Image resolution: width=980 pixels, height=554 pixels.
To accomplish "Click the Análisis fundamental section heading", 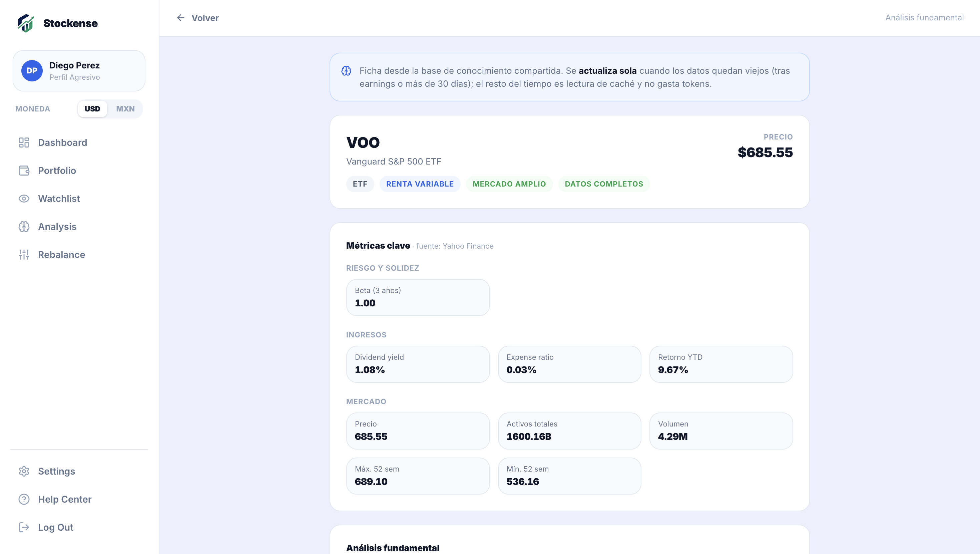I will 393,548.
